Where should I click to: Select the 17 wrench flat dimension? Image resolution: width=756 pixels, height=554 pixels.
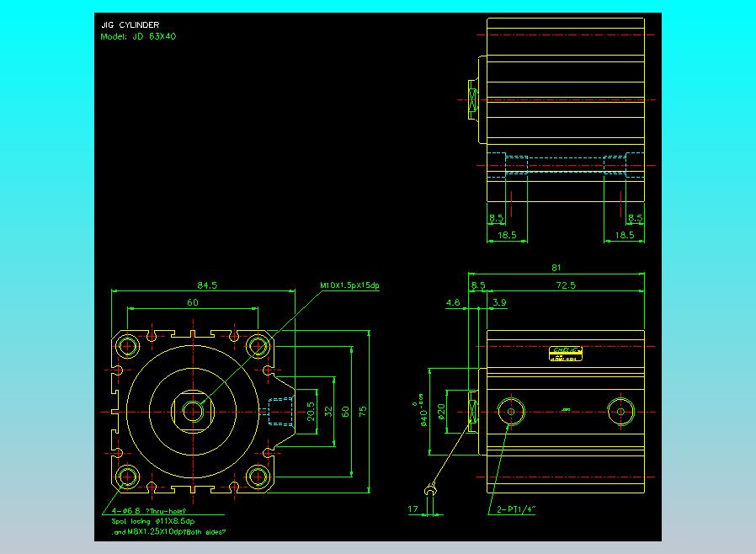(x=413, y=509)
